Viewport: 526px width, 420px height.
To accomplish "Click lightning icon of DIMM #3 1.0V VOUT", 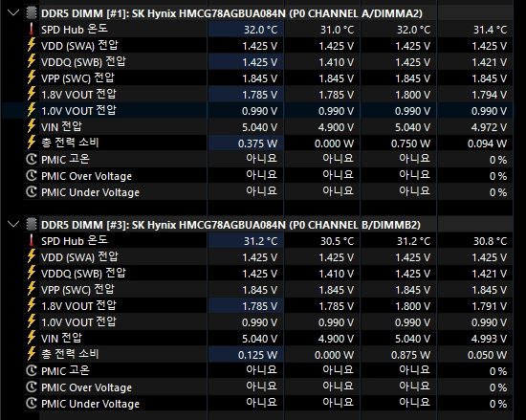I will (32, 322).
